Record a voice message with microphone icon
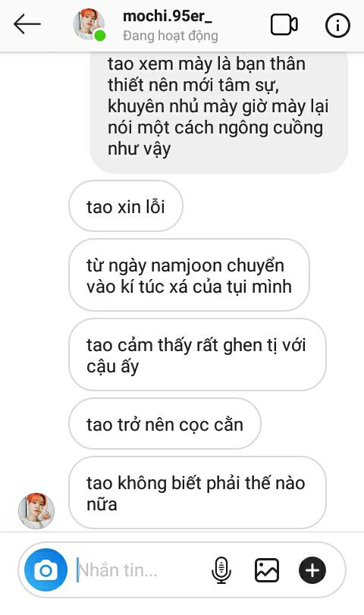Screen dimensions: 364x615 pos(221,570)
